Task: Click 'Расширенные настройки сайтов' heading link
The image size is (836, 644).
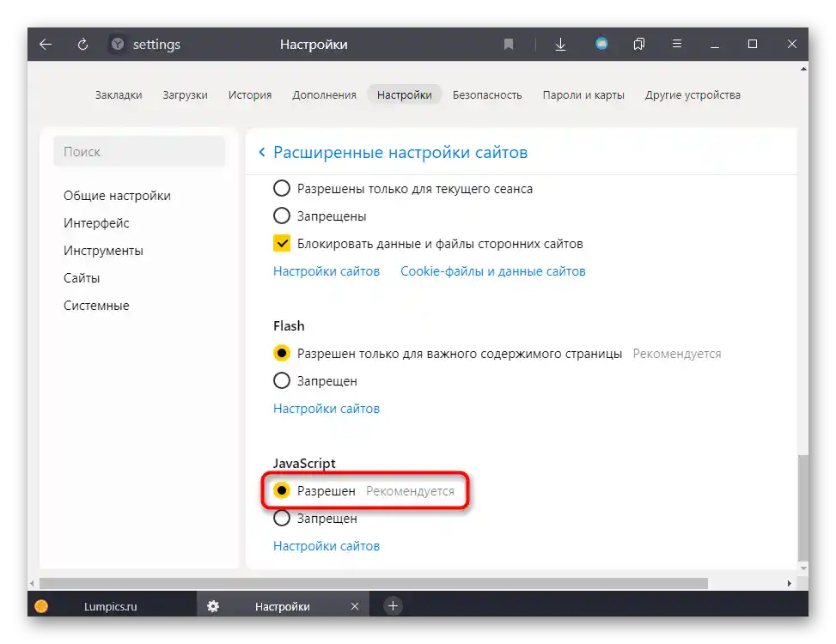Action: [400, 152]
